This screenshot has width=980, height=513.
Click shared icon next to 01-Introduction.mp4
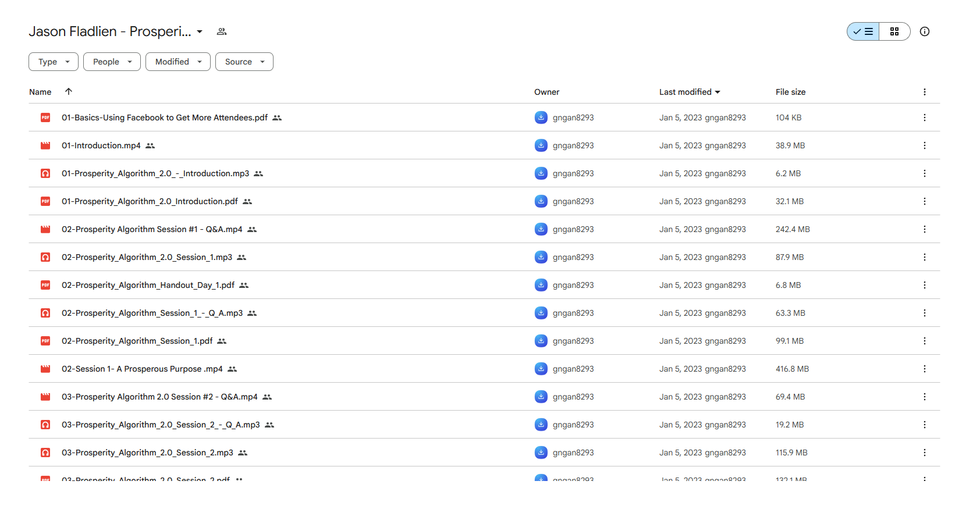click(x=150, y=146)
